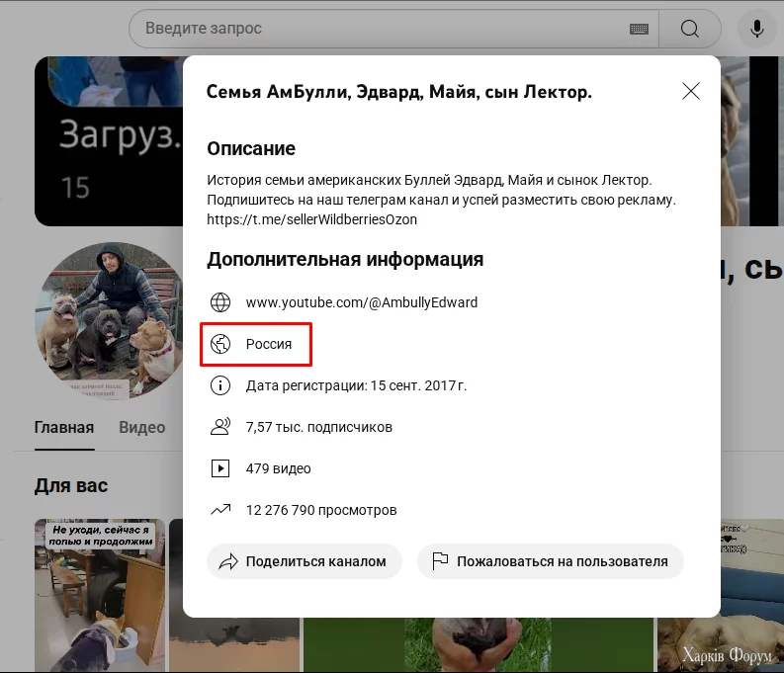Click "Пожаловаться на пользователя" button
784x673 pixels.
coord(550,561)
